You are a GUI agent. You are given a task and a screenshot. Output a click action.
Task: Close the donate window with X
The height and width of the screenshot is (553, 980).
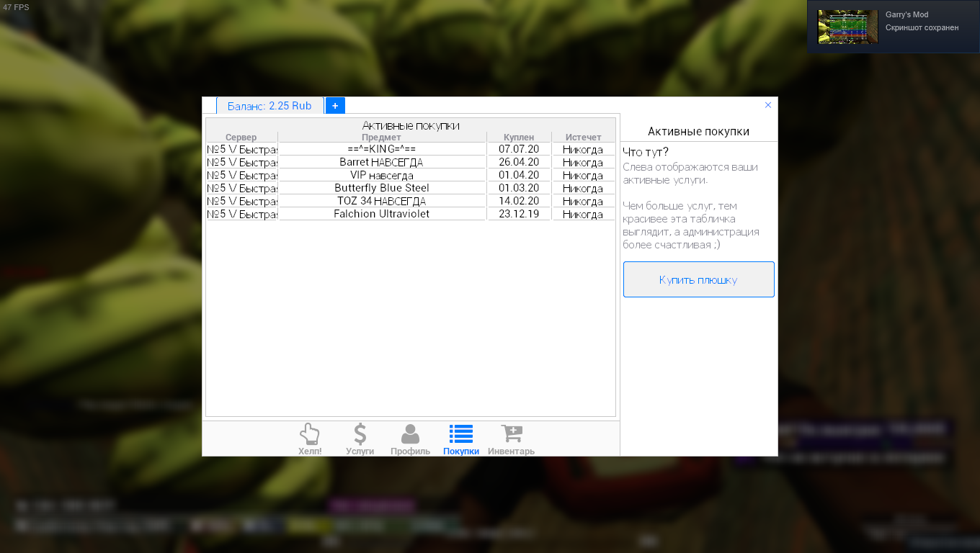tap(768, 105)
